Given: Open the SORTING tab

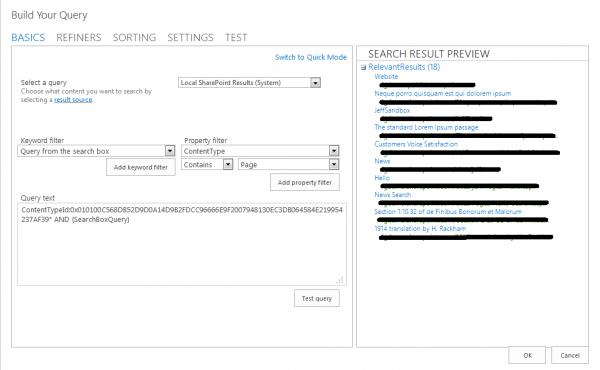Looking at the screenshot, I should click(x=134, y=37).
